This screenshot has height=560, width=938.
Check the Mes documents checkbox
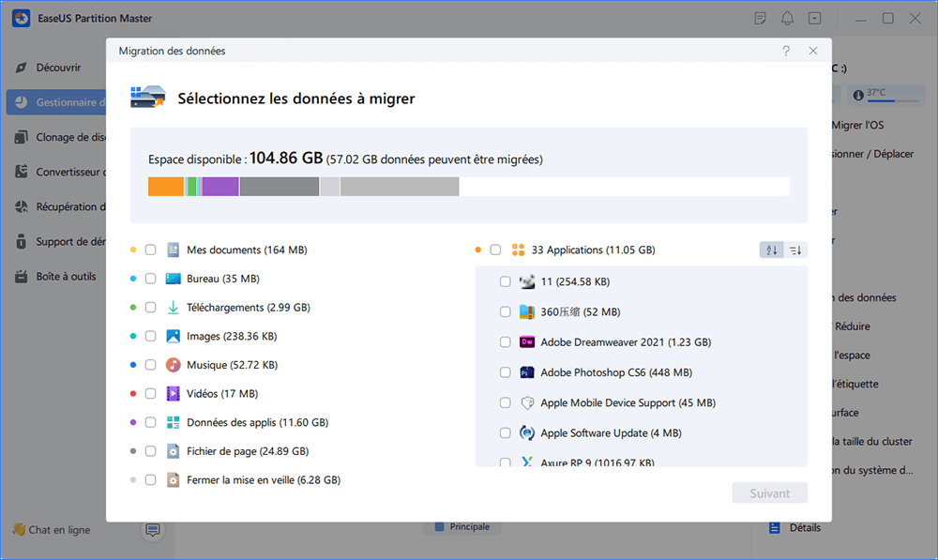[x=150, y=250]
